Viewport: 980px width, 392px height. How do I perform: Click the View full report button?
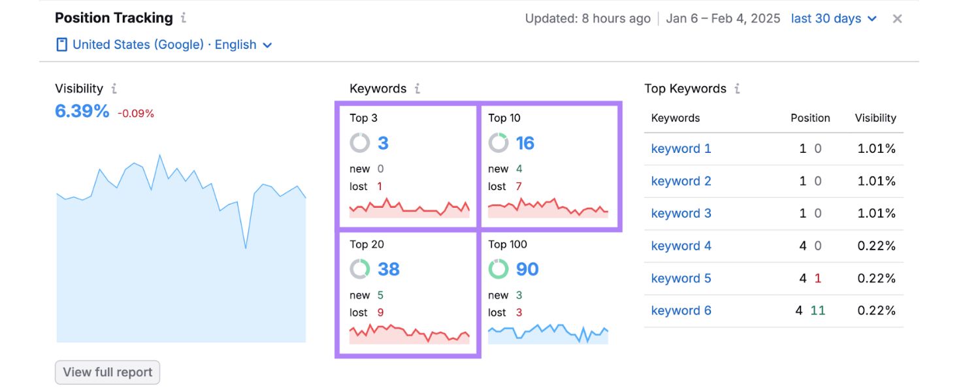click(x=107, y=372)
